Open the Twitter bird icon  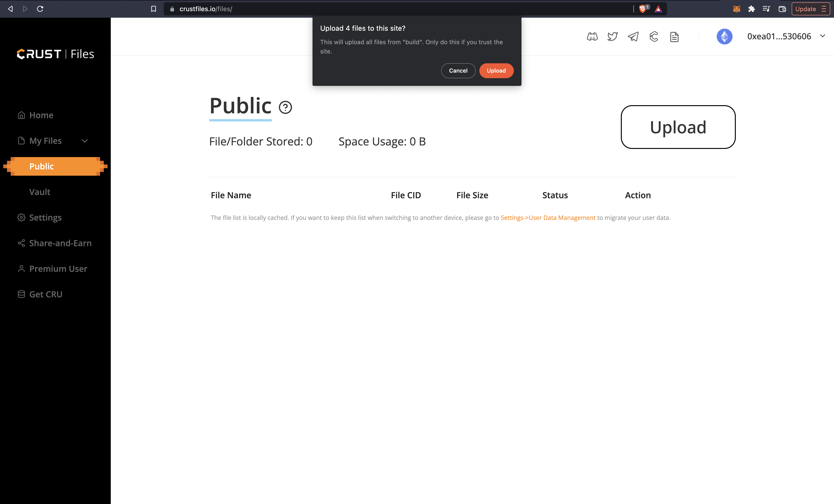pos(613,37)
